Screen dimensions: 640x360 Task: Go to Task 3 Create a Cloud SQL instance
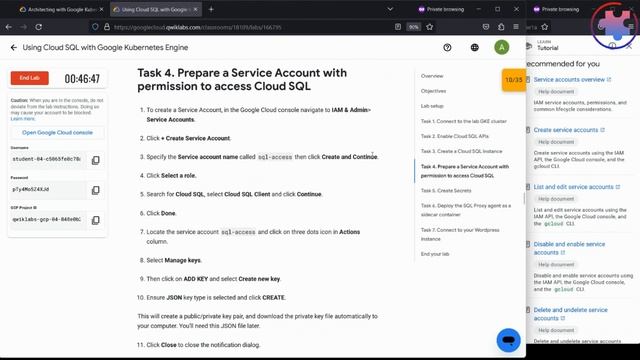point(461,151)
